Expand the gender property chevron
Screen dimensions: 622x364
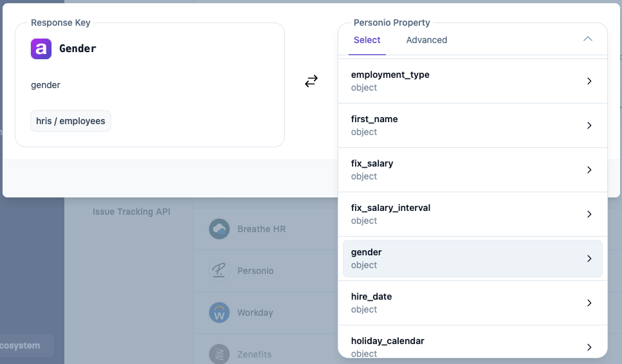[x=589, y=259]
